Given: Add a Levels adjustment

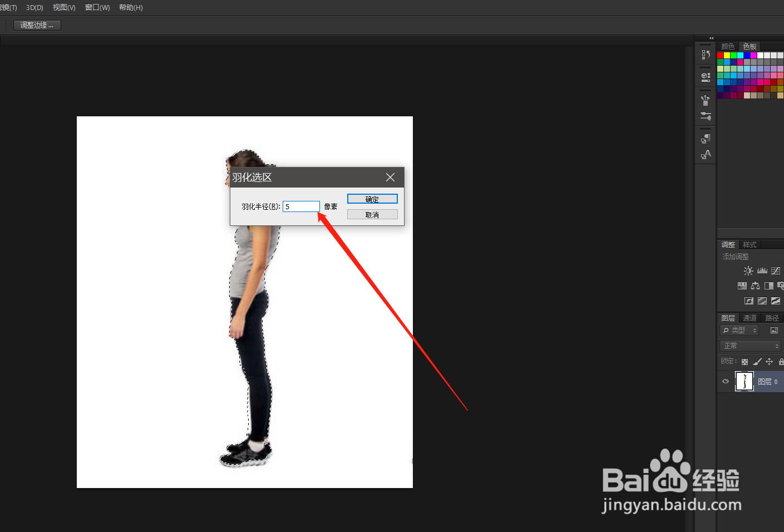Looking at the screenshot, I should point(762,270).
